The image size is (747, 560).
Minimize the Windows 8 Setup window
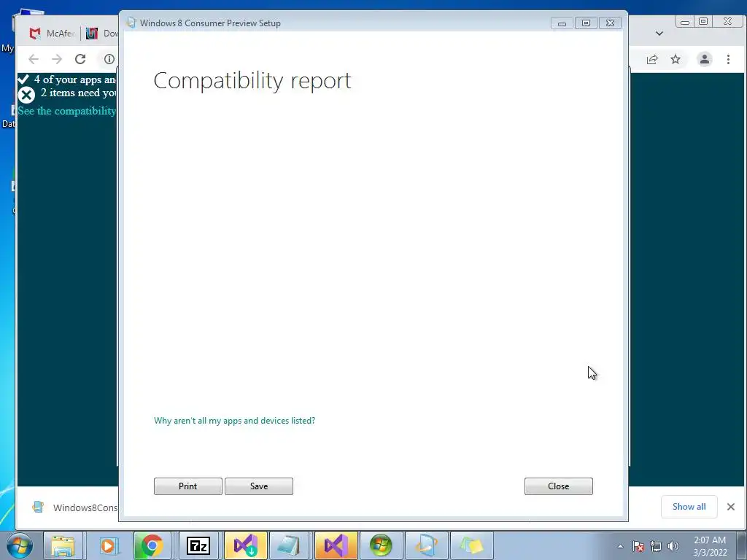click(x=562, y=23)
